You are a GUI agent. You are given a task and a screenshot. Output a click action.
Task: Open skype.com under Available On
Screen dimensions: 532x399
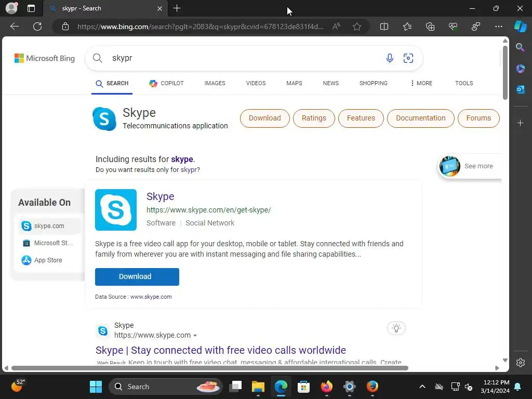click(49, 226)
